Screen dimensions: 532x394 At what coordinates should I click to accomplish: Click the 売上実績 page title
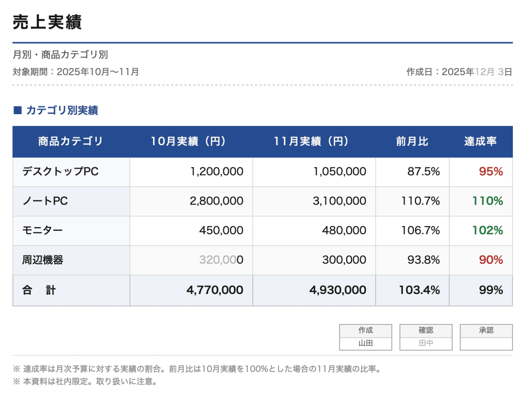tap(47, 22)
